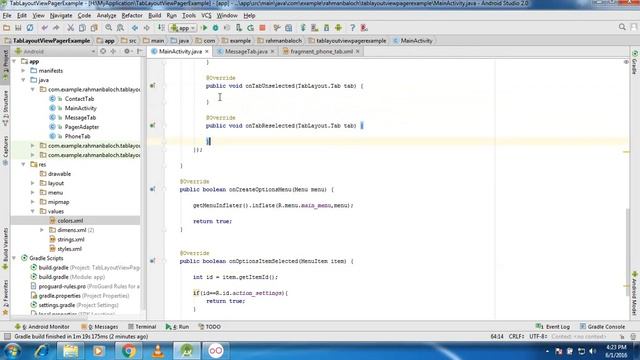Expand the dimens.xml node
Image resolution: width=640 pixels, height=360 pixels.
(x=42, y=230)
